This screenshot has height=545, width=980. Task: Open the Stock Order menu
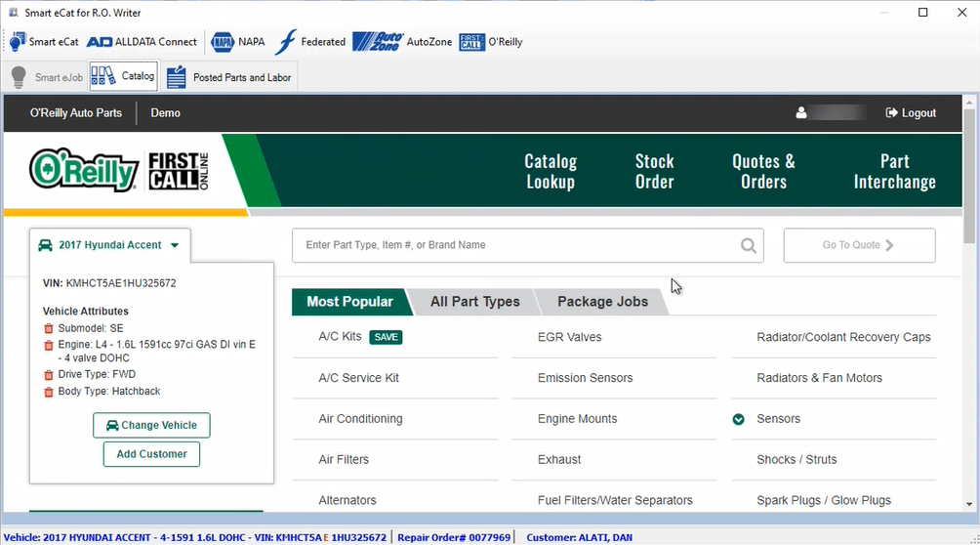[654, 171]
